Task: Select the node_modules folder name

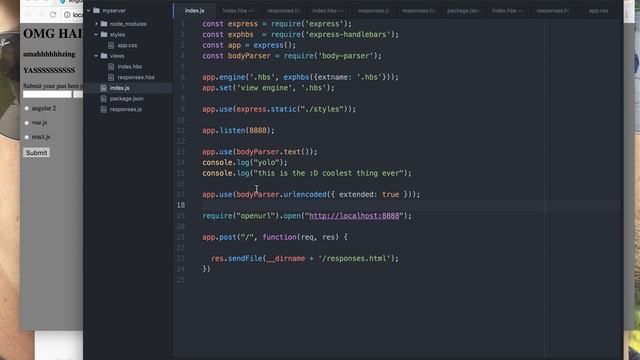Action: pos(128,24)
